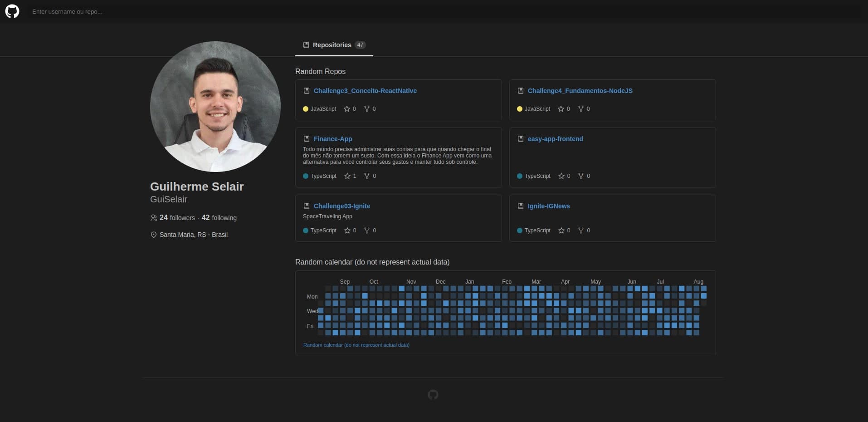Click repo icon beside Challenge4_Fundamentos-NodeJS
Viewport: 868px width, 422px height.
[521, 91]
